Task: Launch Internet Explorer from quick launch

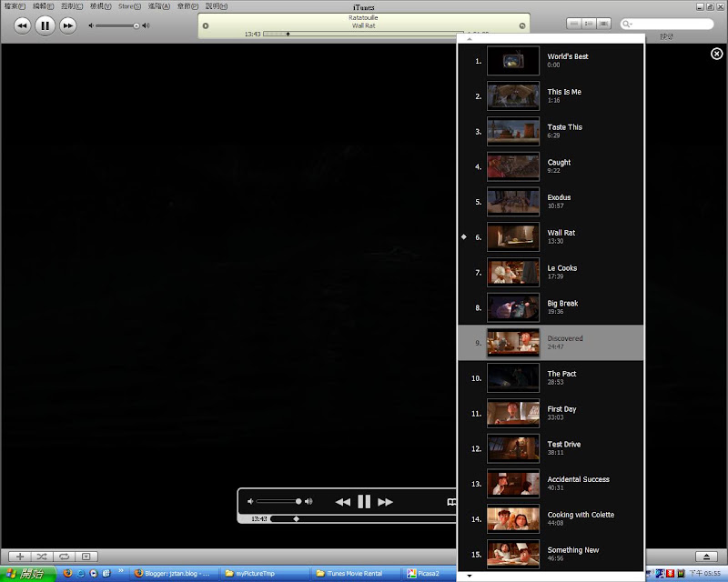Action: click(x=81, y=573)
